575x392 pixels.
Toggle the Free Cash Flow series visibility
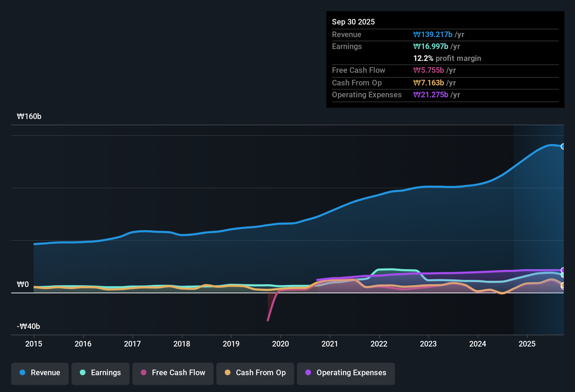coord(173,373)
